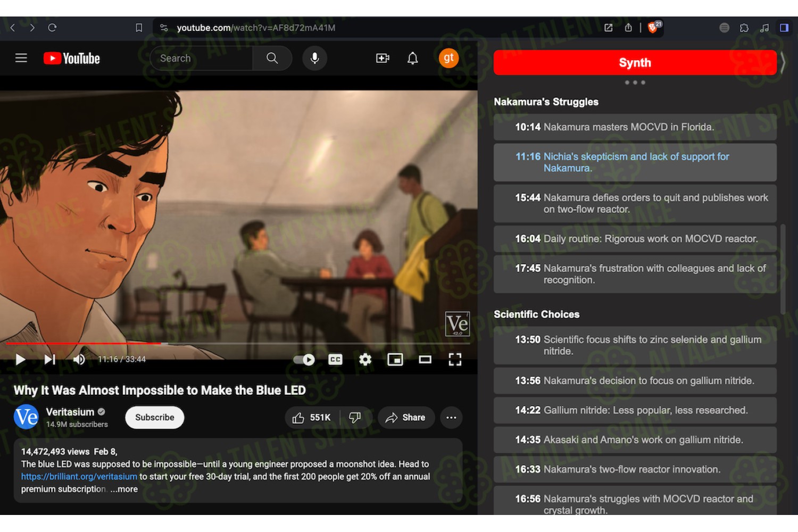Jump to 16:56 struggles with MOCVD reactor
Screen dimensions: 798x532
pos(635,501)
